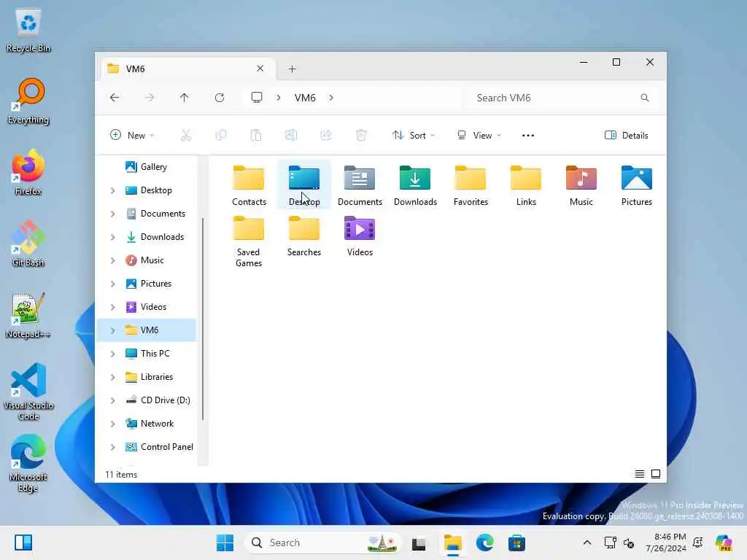Switch to large thumbnails view in status bar
Image resolution: width=747 pixels, height=560 pixels.
[656, 474]
